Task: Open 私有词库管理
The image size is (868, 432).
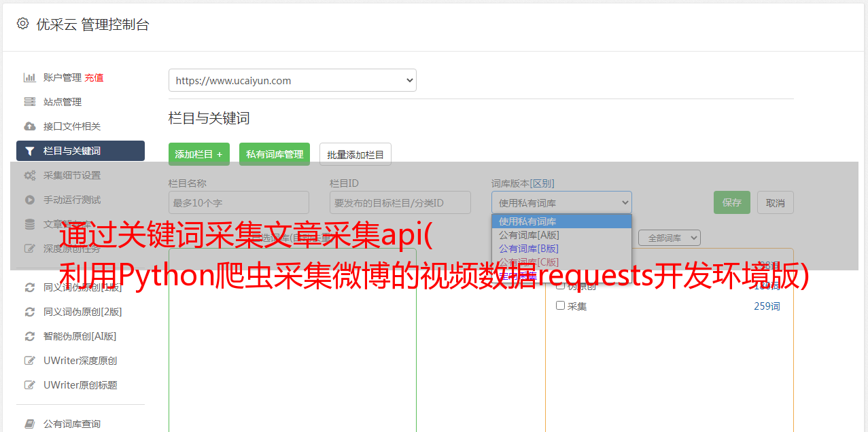Action: click(x=275, y=154)
